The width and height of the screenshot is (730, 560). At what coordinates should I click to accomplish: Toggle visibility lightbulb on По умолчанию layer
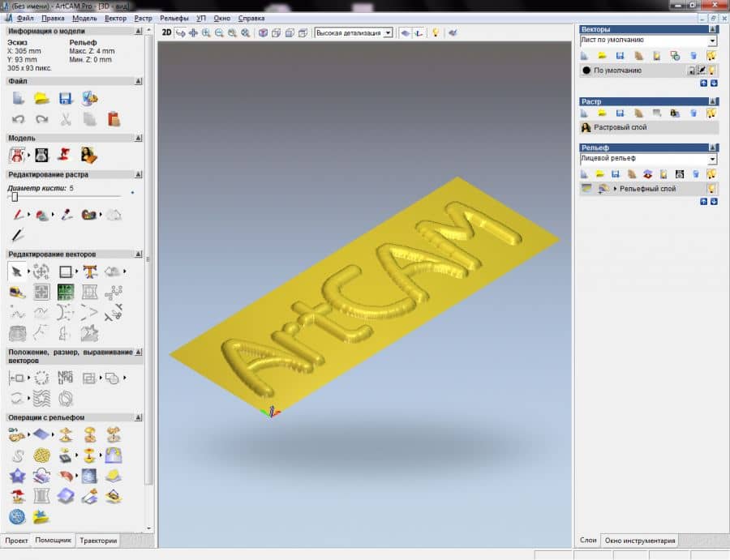[712, 71]
